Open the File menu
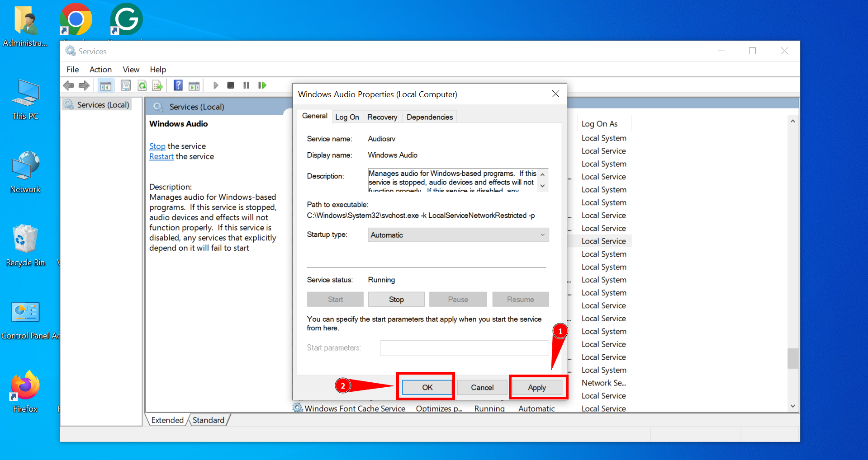The height and width of the screenshot is (460, 868). (72, 70)
